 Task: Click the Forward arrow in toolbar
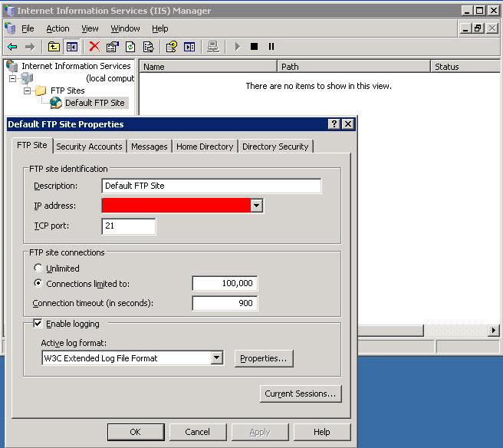click(30, 47)
